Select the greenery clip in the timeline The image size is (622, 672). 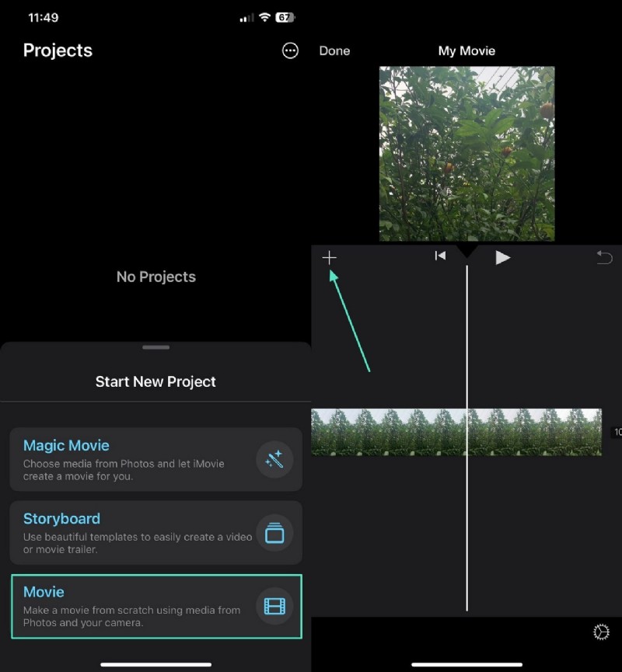tap(389, 432)
